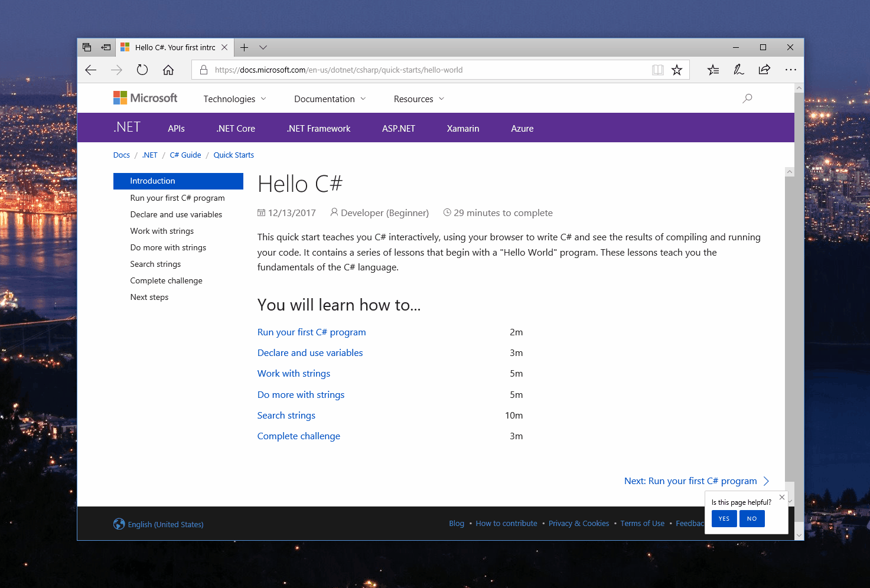Screen dimensions: 870x588
Task: Click the outer scrollbar down arrow
Action: tap(799, 535)
